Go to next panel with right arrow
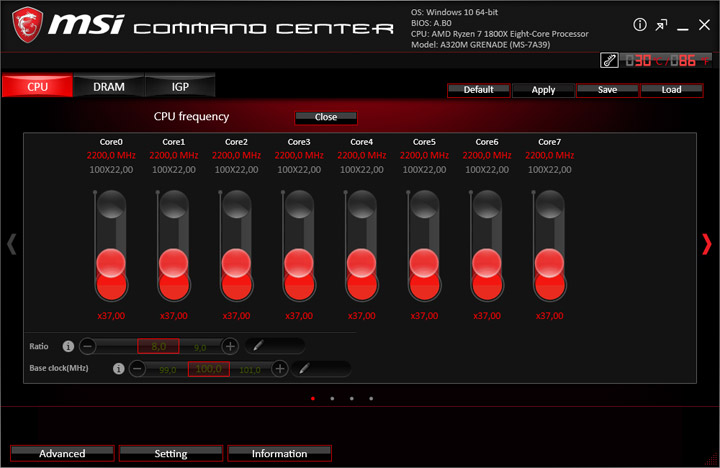The width and height of the screenshot is (720, 468). pos(706,244)
